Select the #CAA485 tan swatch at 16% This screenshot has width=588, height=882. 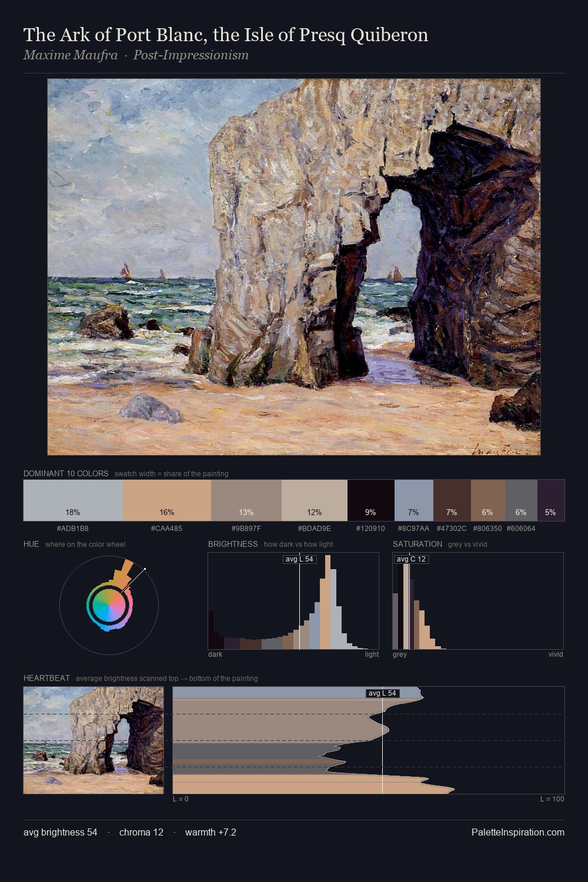tap(167, 500)
